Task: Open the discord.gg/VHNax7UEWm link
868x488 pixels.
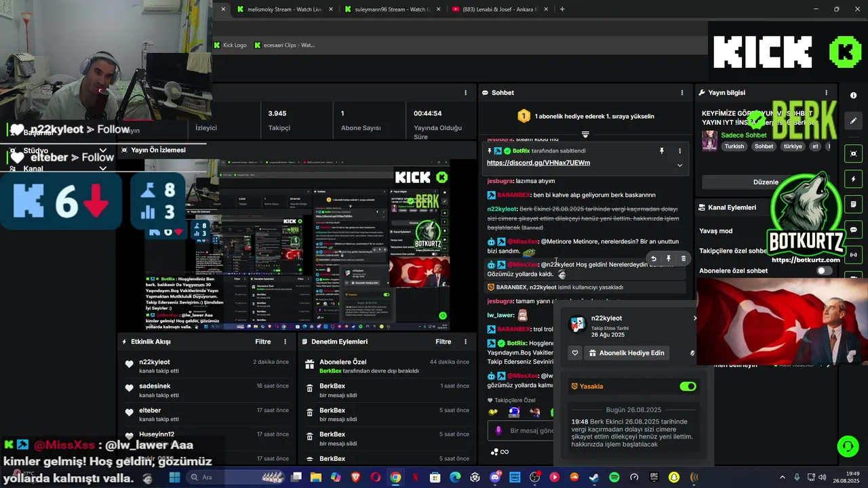Action: point(538,163)
